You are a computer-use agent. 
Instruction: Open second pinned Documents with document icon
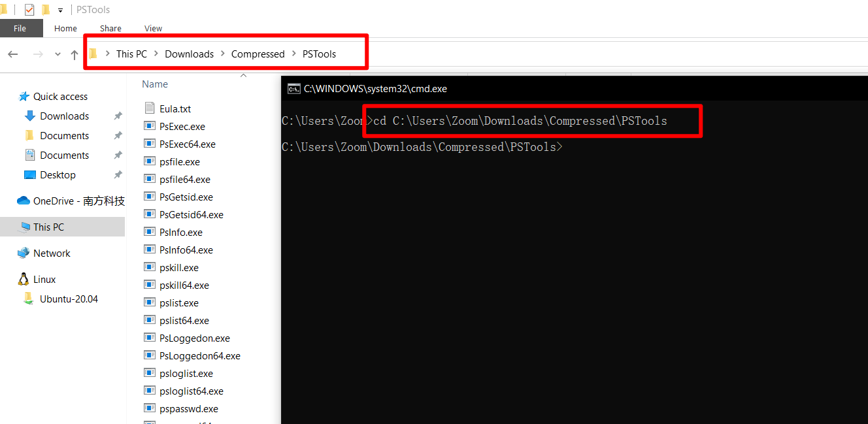pos(64,155)
